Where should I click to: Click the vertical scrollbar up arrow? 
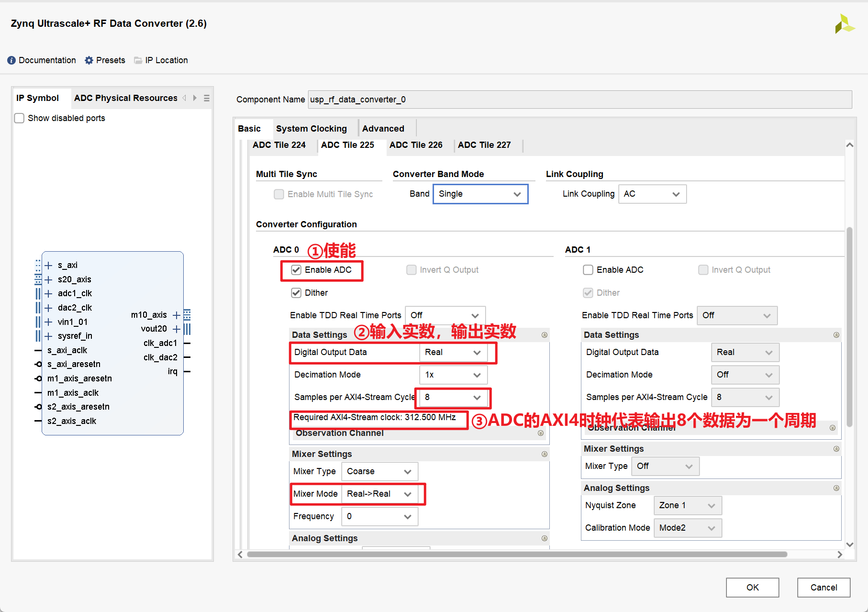coord(850,145)
